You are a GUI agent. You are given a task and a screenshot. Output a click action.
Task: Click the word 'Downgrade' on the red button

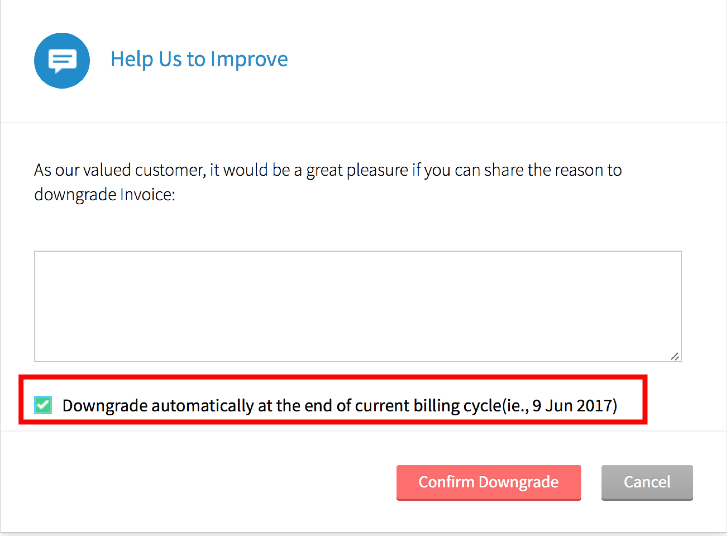tap(517, 482)
